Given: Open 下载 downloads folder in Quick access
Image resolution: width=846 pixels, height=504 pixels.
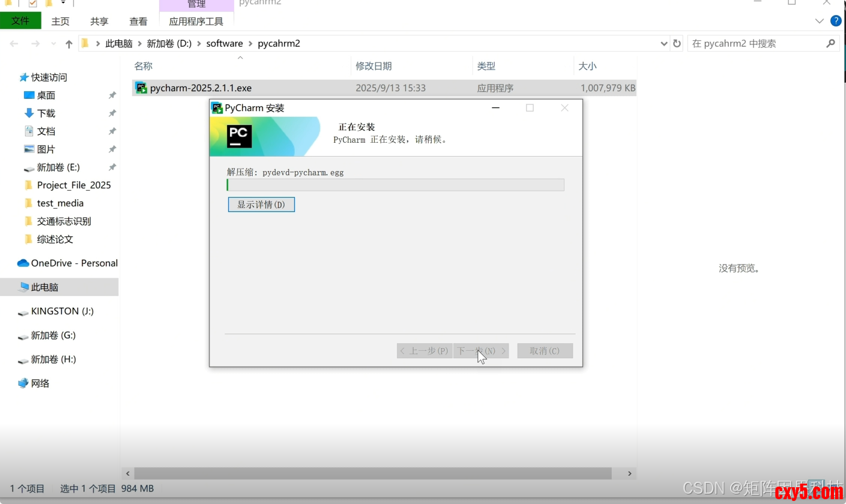Looking at the screenshot, I should (x=46, y=113).
